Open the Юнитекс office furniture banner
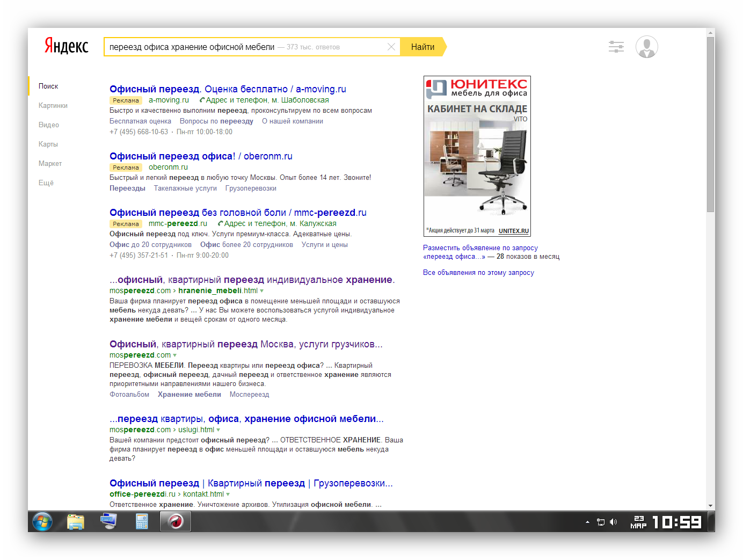Viewport: 743px width, 560px height. click(477, 156)
